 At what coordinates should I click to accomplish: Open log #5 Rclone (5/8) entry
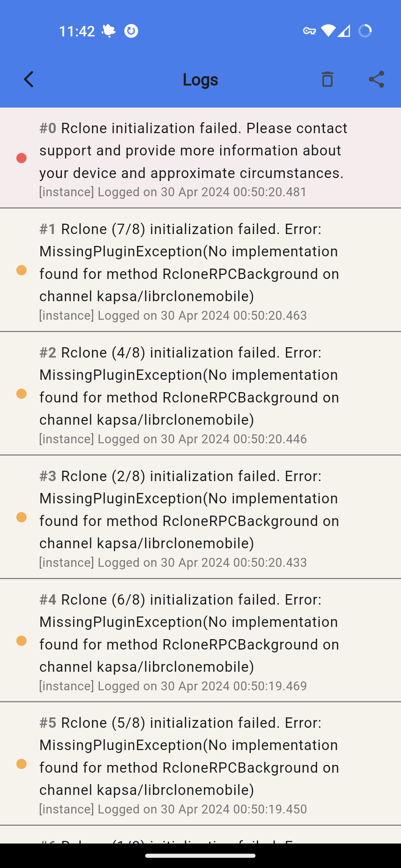click(x=200, y=764)
